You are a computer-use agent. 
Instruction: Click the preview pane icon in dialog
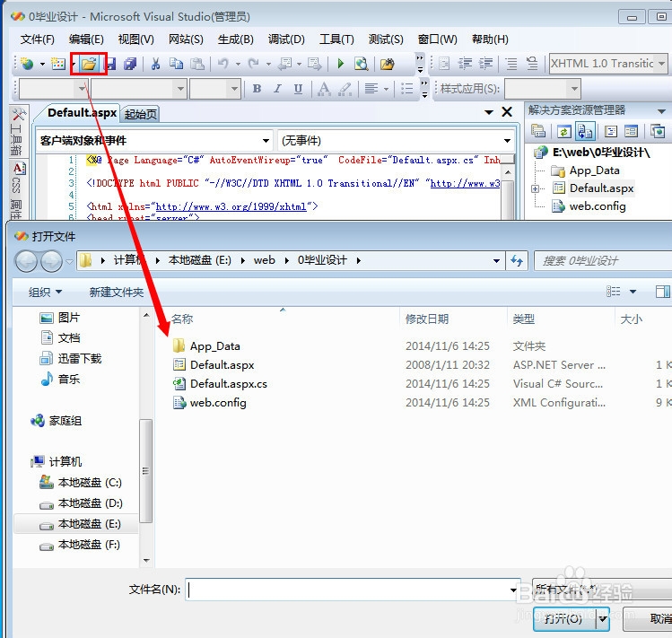point(662,292)
